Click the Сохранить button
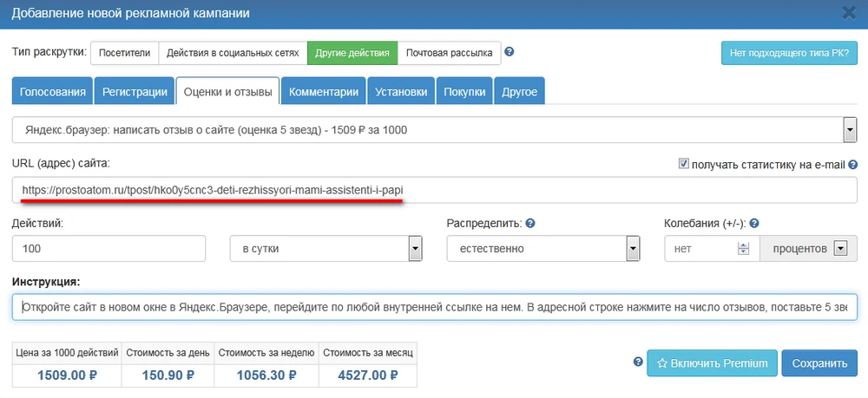Viewport: 868px width, 398px height. pos(819,363)
